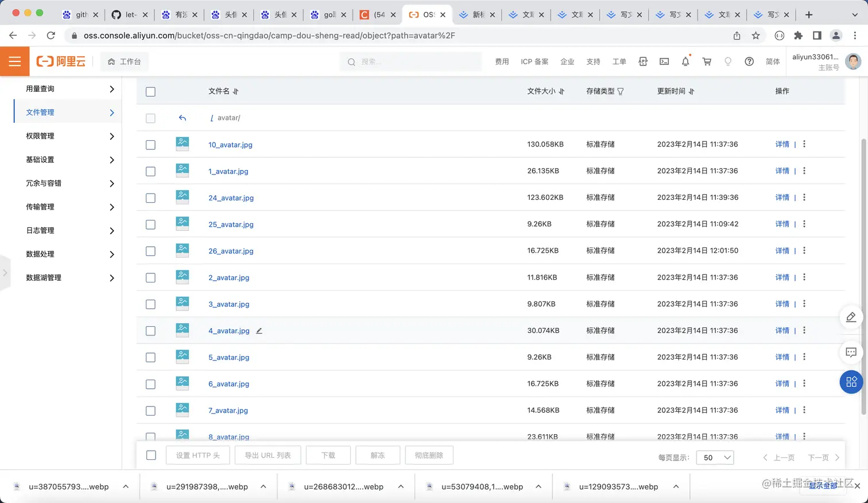Click the lightbulb tips icon

(x=728, y=61)
